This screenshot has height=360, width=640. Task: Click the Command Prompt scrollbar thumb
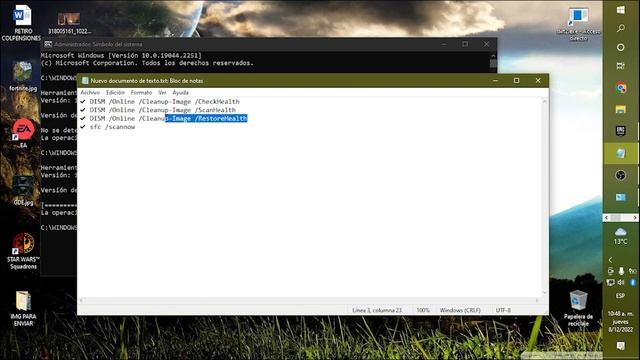point(493,64)
